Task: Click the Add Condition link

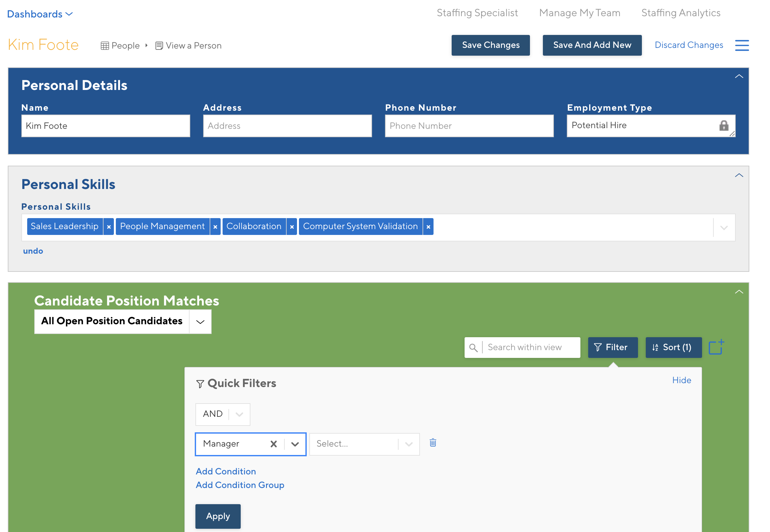Action: tap(225, 472)
